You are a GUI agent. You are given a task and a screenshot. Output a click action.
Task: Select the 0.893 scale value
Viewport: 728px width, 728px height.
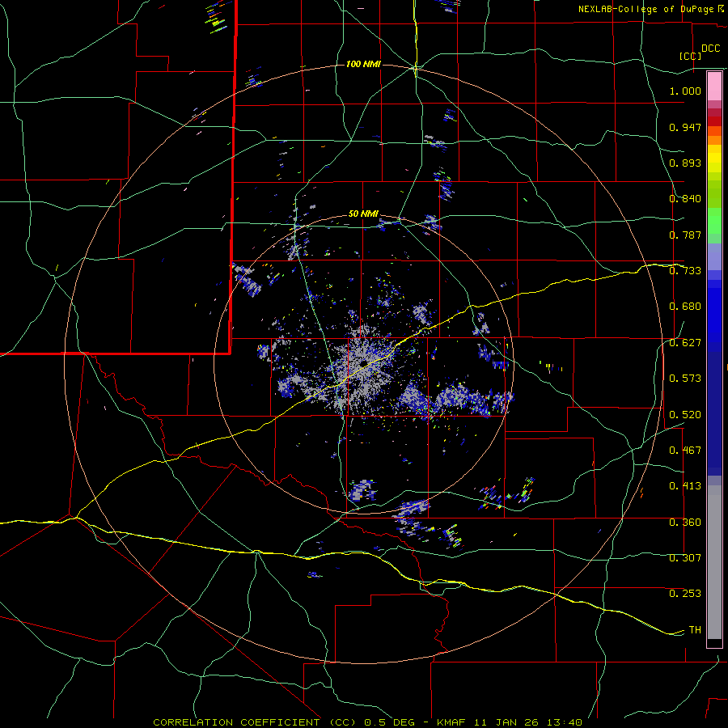(685, 163)
